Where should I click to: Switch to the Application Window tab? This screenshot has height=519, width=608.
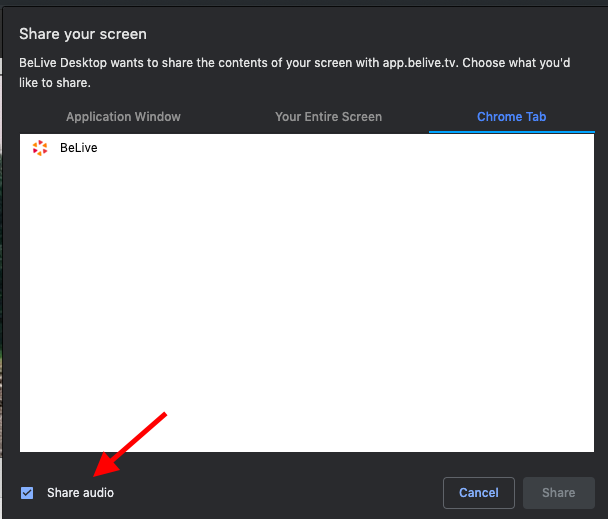[123, 117]
